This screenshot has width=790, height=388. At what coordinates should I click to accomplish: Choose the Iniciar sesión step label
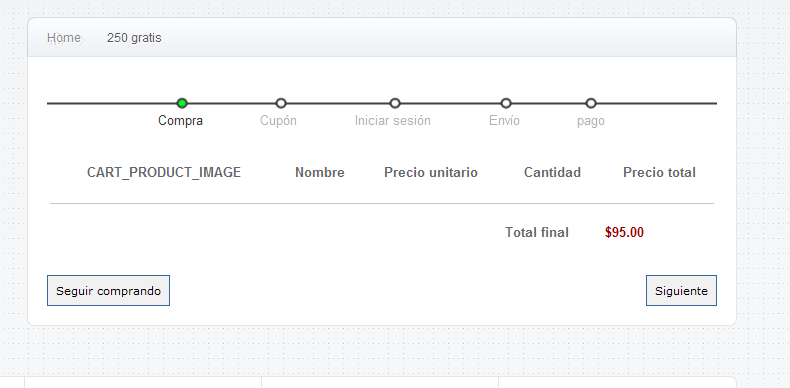(392, 121)
